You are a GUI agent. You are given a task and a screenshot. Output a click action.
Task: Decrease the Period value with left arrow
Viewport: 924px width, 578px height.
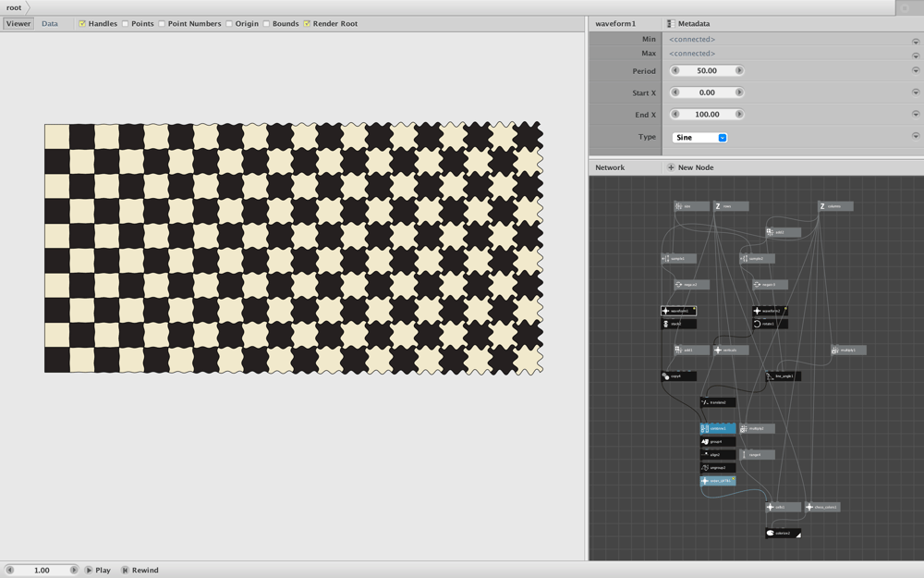click(675, 71)
